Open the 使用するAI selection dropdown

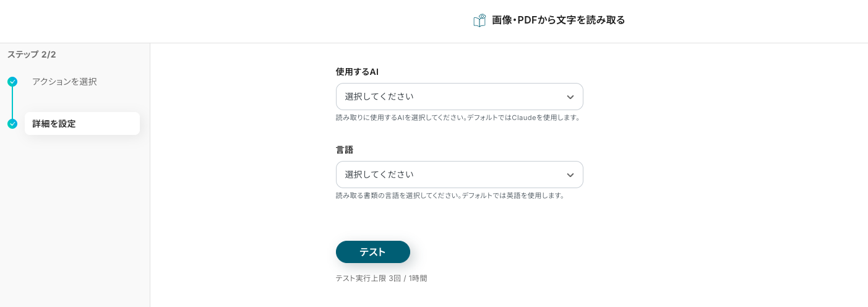click(459, 97)
